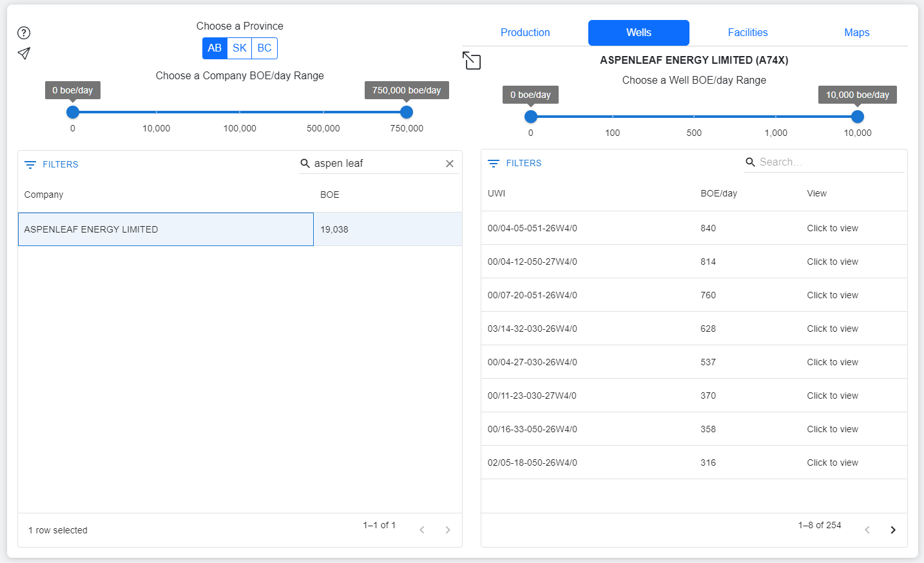This screenshot has height=563, width=924.
Task: Sort by the Company column header
Action: (44, 195)
